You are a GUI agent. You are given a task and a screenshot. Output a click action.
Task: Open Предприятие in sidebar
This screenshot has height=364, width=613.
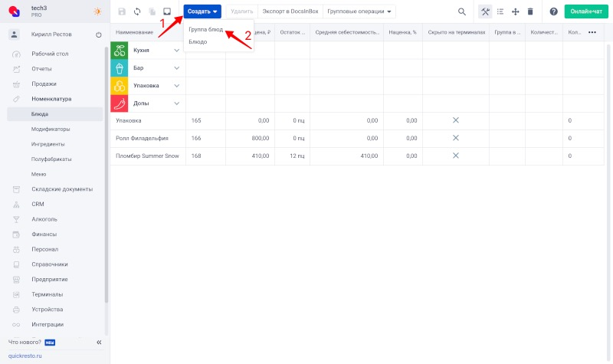(50, 280)
